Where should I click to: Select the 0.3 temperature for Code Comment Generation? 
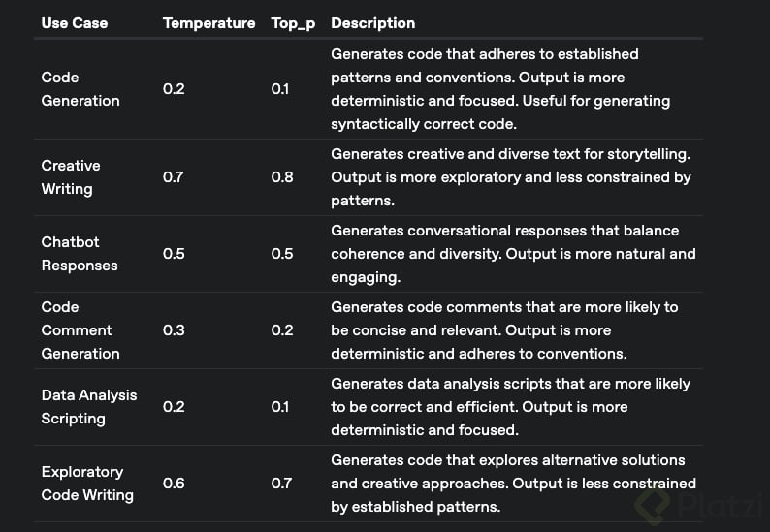[x=174, y=330]
